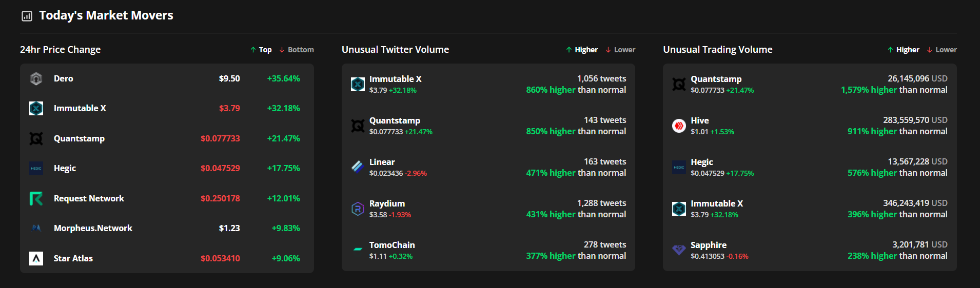The width and height of the screenshot is (980, 288).
Task: Select Higher in Unusual Twitter Volume
Action: click(582, 50)
